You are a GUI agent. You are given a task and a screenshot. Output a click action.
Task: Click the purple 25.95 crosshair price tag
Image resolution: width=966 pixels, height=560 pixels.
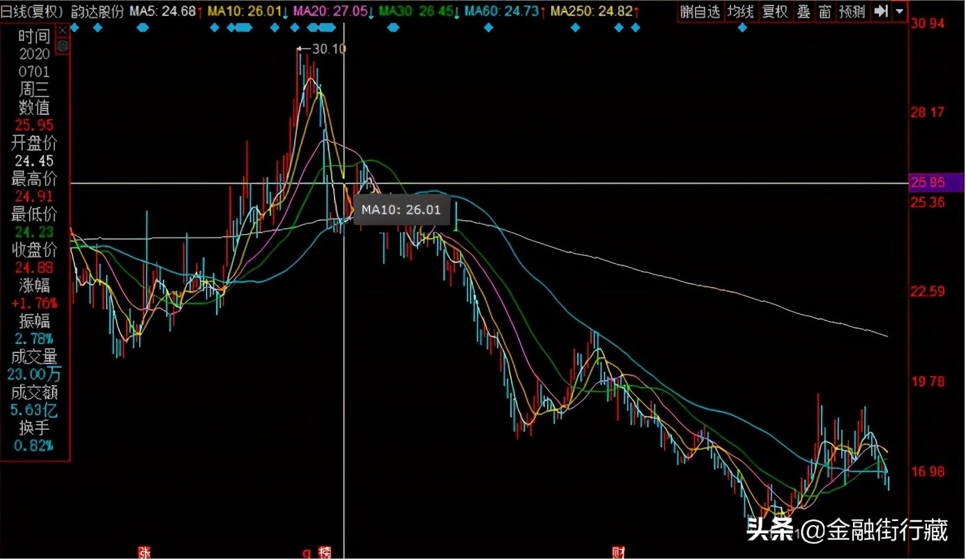click(x=937, y=182)
